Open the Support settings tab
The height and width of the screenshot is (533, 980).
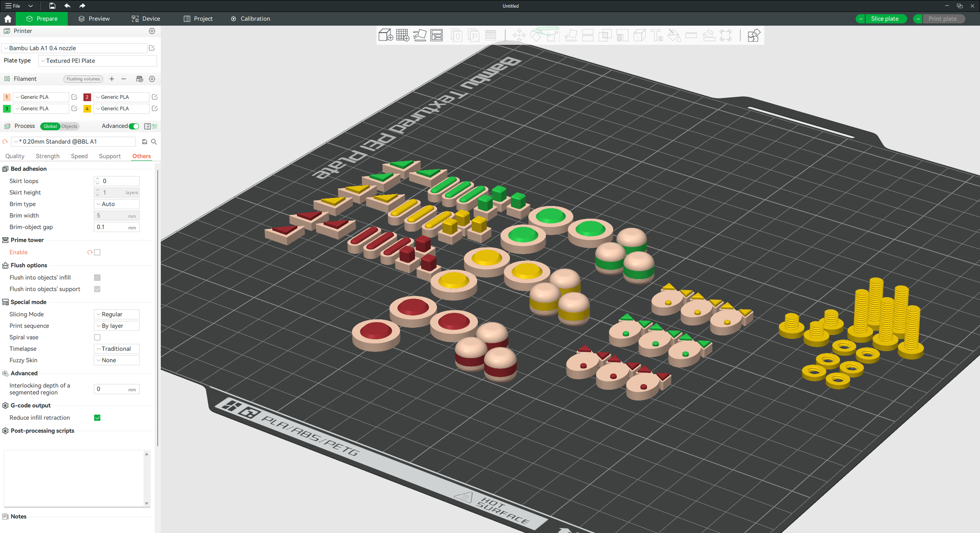tap(110, 156)
